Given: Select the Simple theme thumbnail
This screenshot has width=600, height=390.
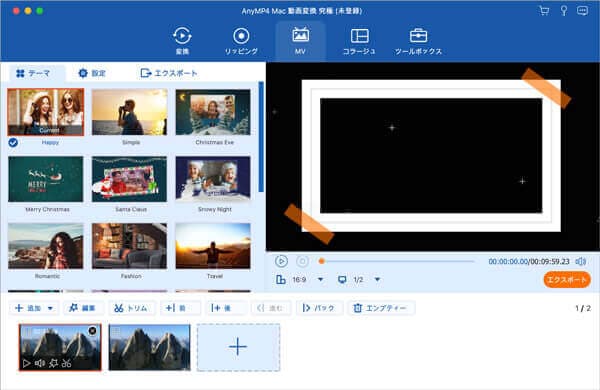Looking at the screenshot, I should click(129, 112).
